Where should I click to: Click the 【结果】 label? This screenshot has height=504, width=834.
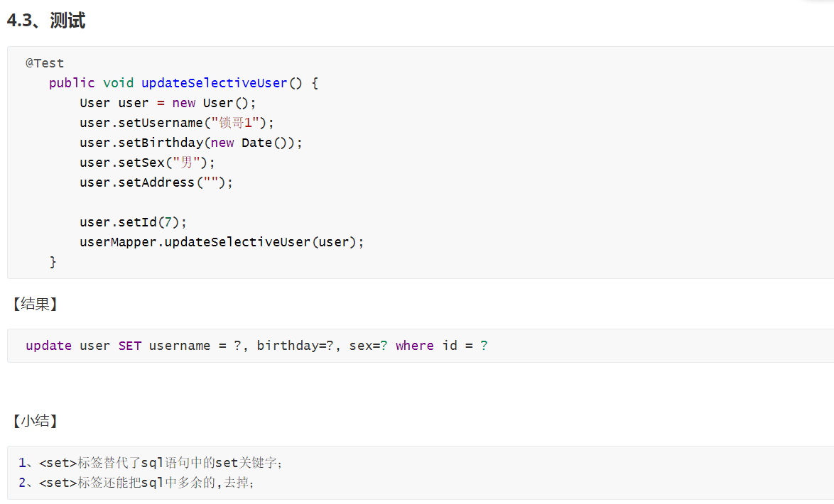tap(35, 304)
